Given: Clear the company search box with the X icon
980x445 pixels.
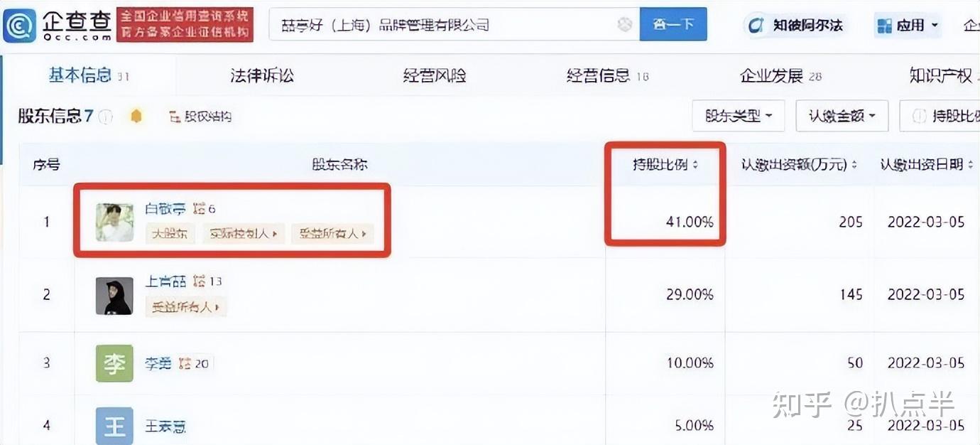Looking at the screenshot, I should coord(625,25).
